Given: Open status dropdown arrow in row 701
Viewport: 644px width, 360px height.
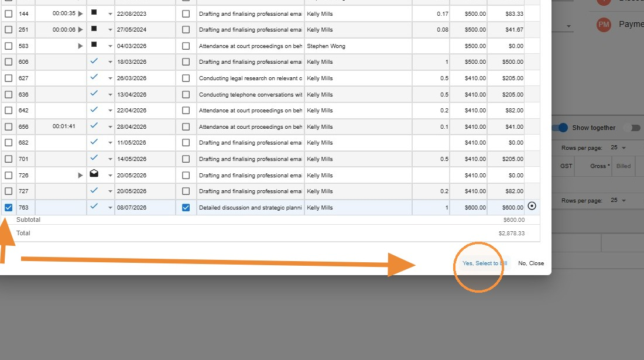Looking at the screenshot, I should pos(110,159).
